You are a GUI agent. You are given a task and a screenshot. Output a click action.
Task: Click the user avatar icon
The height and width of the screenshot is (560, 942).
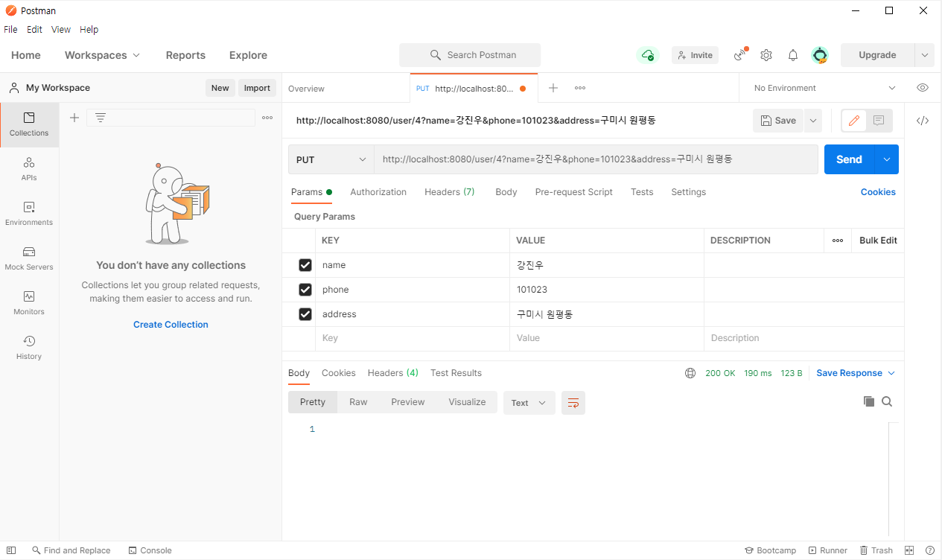[x=820, y=55]
